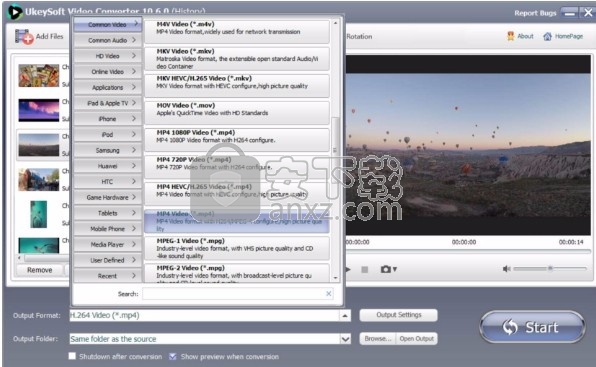Choose MP4 720P Video format

click(x=237, y=167)
